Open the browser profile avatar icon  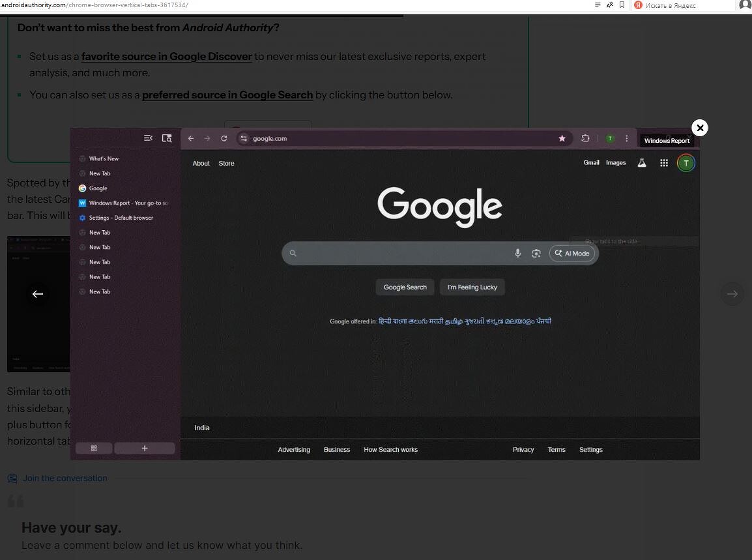point(745,5)
